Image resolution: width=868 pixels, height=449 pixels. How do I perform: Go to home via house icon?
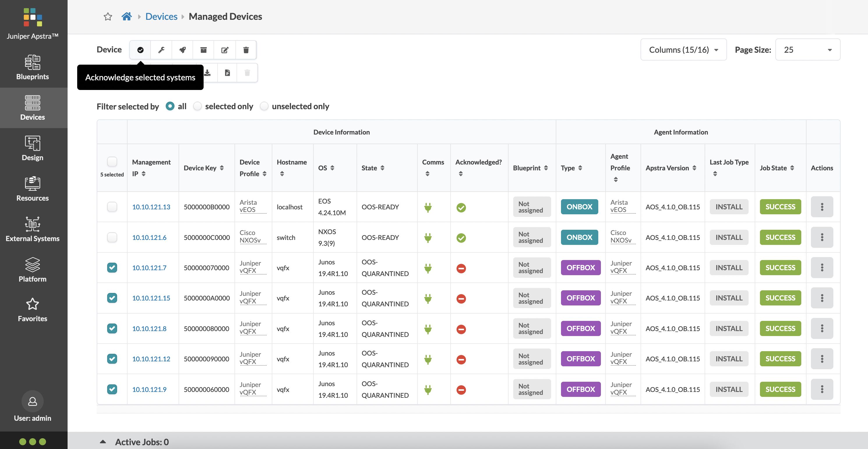click(127, 16)
